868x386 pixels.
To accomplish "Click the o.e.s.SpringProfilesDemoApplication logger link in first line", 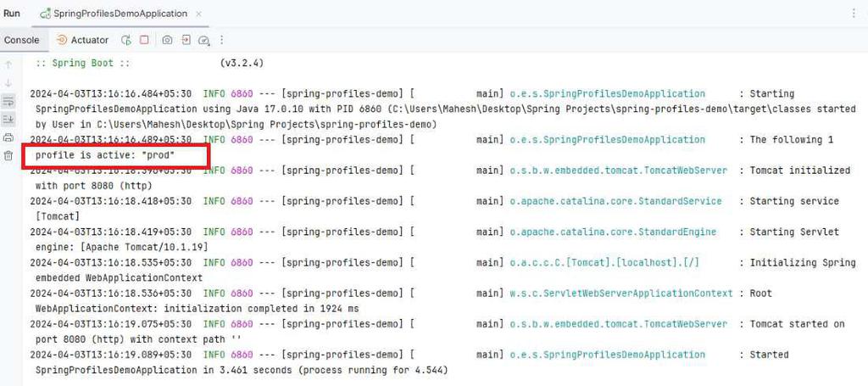I will pyautogui.click(x=607, y=93).
